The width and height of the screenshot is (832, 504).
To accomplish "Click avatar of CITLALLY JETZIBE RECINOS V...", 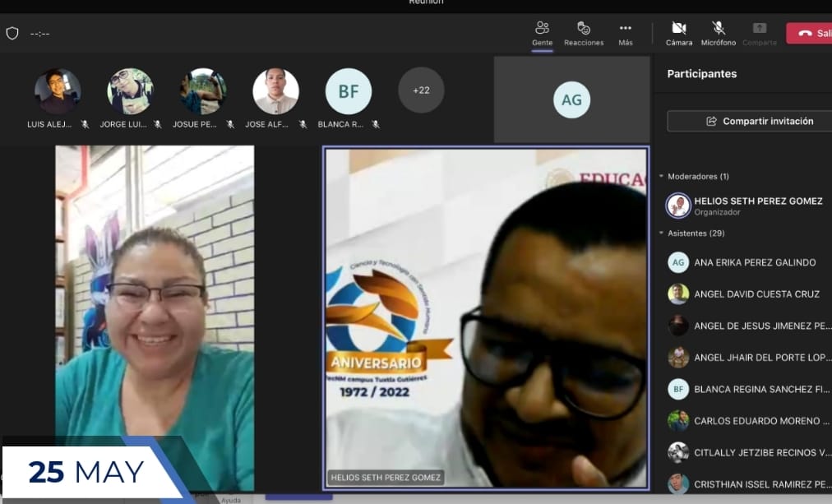I will point(678,452).
